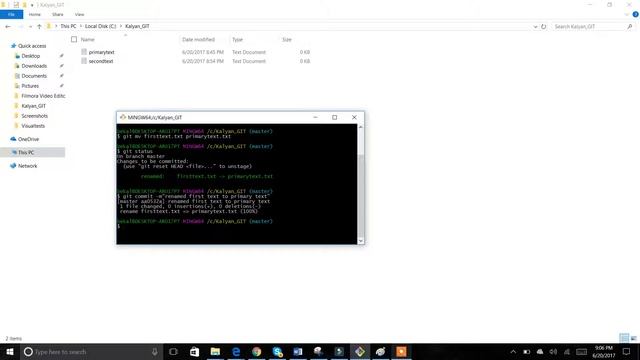This screenshot has width=640, height=360.
Task: Sort files by Name column
Action: [x=88, y=40]
